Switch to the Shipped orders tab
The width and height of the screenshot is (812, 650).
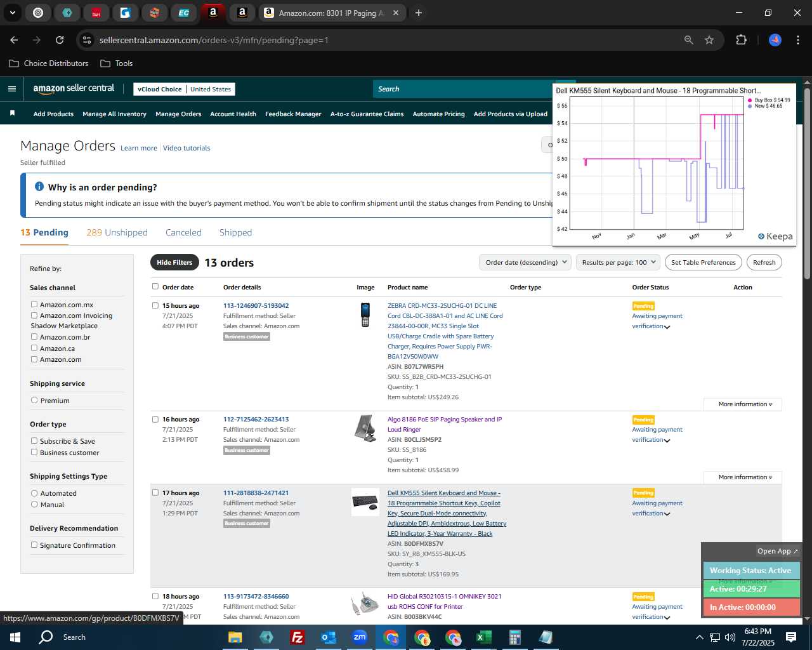click(x=235, y=232)
